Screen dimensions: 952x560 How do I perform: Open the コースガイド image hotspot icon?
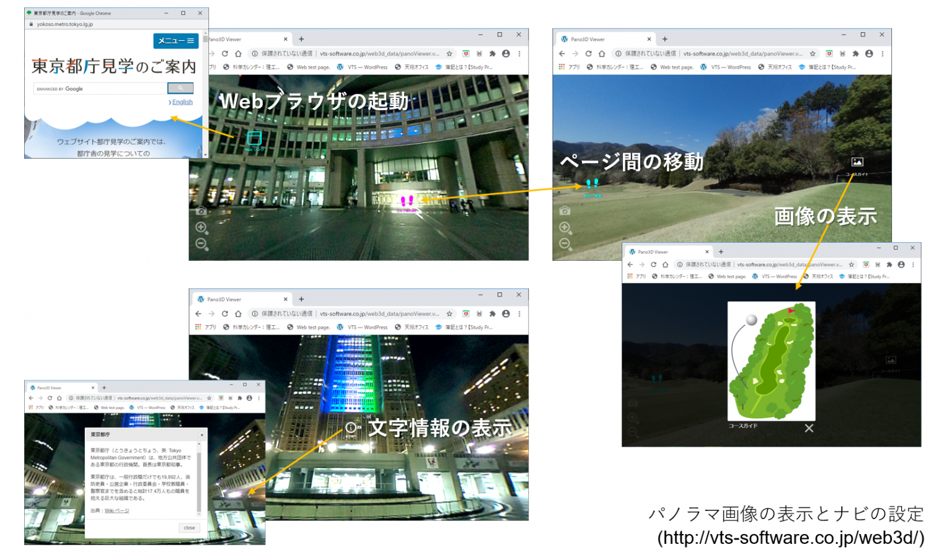point(857,162)
